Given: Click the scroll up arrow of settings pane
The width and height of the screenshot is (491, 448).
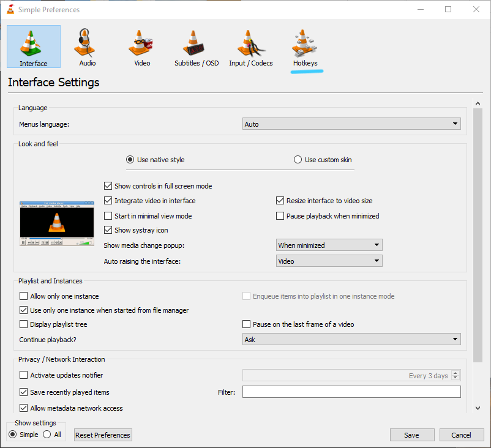Looking at the screenshot, I should point(478,103).
